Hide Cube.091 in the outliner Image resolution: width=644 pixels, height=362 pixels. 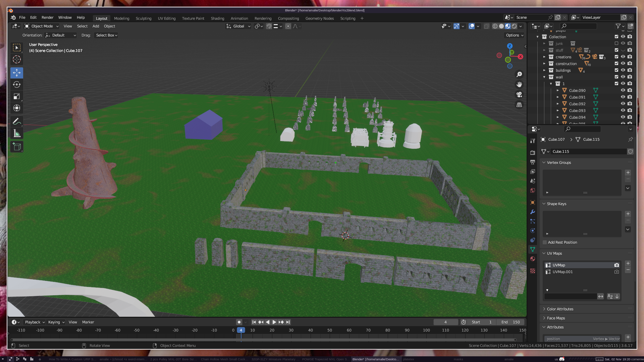(623, 97)
